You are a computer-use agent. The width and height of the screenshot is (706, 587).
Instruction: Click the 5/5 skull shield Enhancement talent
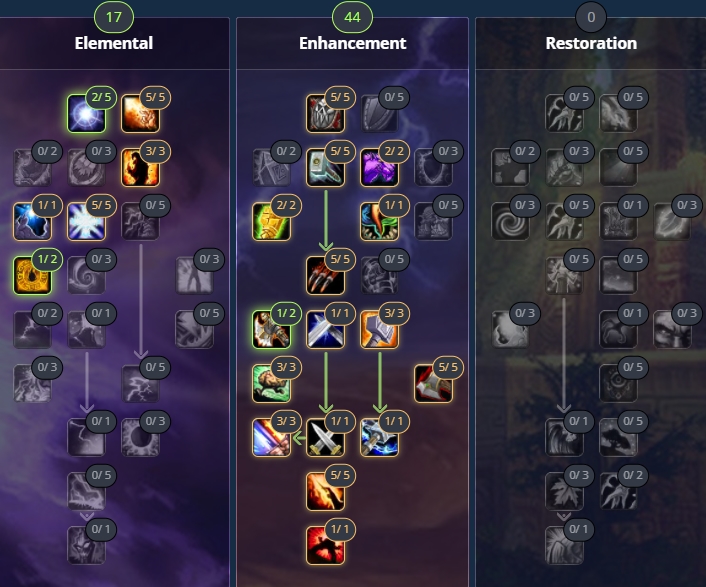tap(325, 113)
